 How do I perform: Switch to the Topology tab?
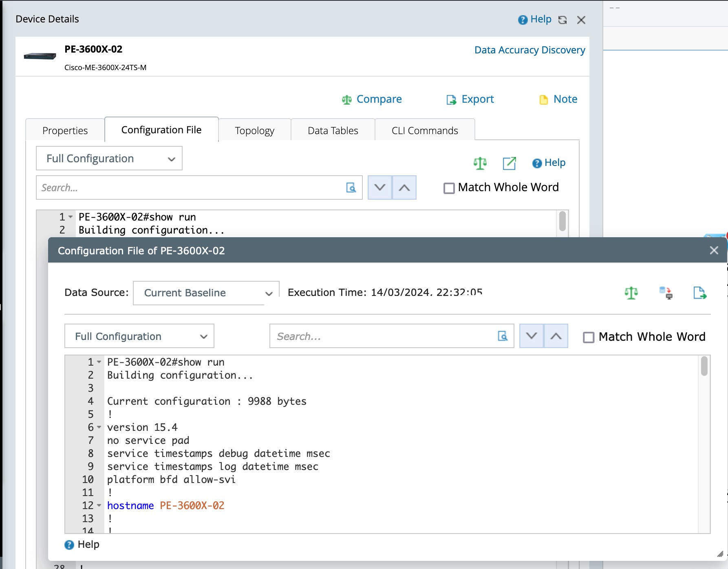point(254,130)
